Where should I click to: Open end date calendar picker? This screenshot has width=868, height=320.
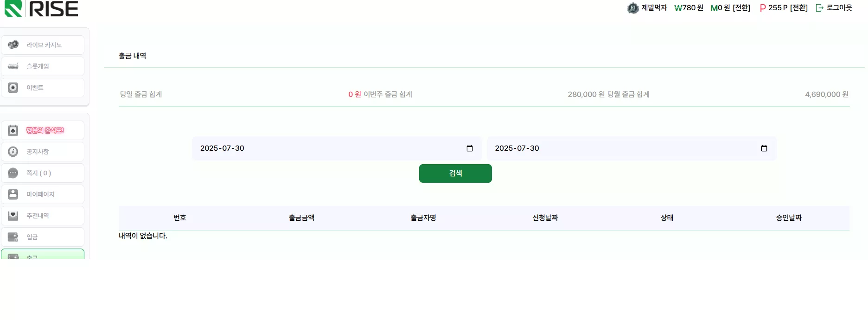[764, 148]
